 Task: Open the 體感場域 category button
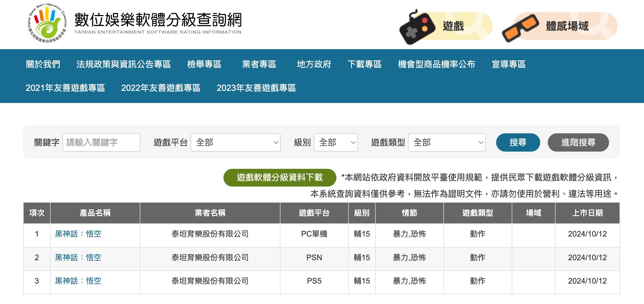(560, 26)
